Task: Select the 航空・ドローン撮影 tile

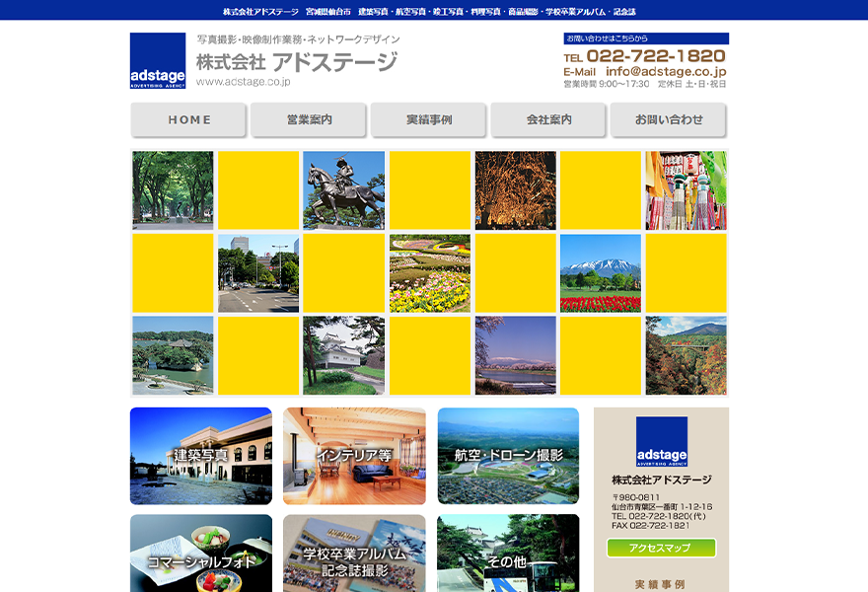Action: click(x=508, y=456)
